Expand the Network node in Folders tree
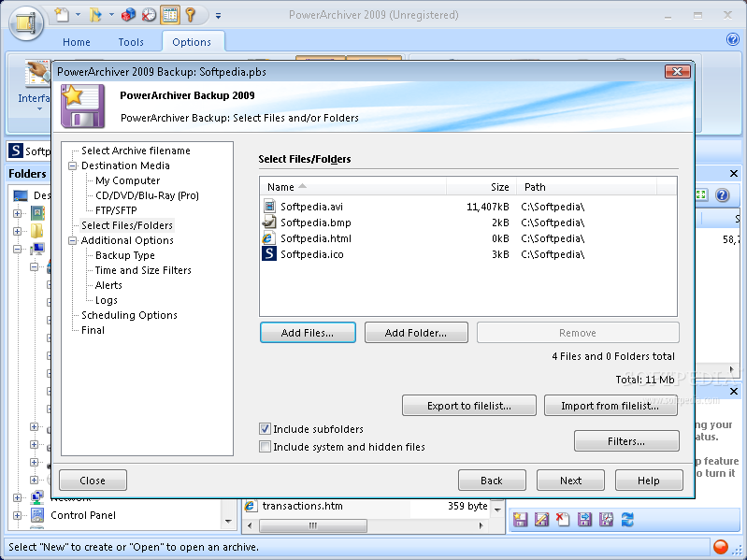747x560 pixels. pyautogui.click(x=17, y=497)
